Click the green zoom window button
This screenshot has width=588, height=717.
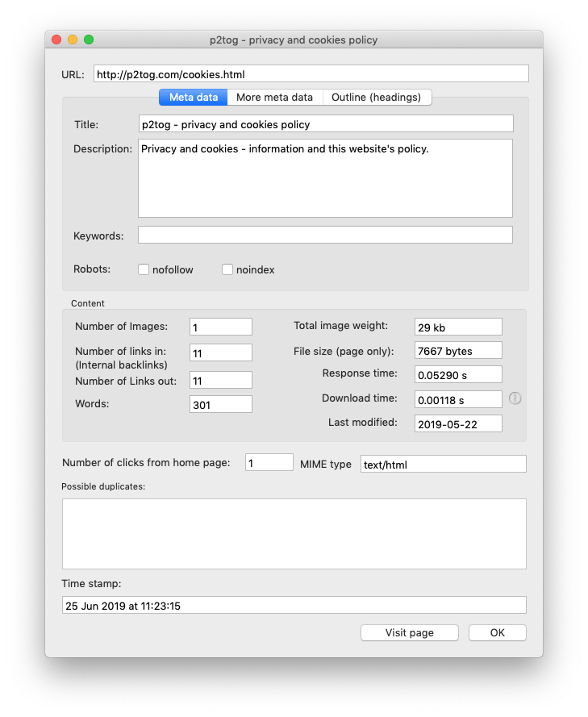click(x=89, y=40)
